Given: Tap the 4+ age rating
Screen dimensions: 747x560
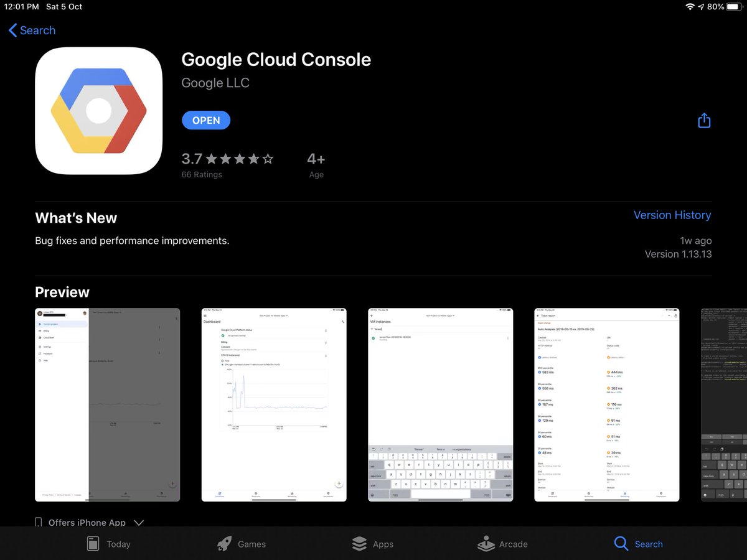Looking at the screenshot, I should click(316, 159).
